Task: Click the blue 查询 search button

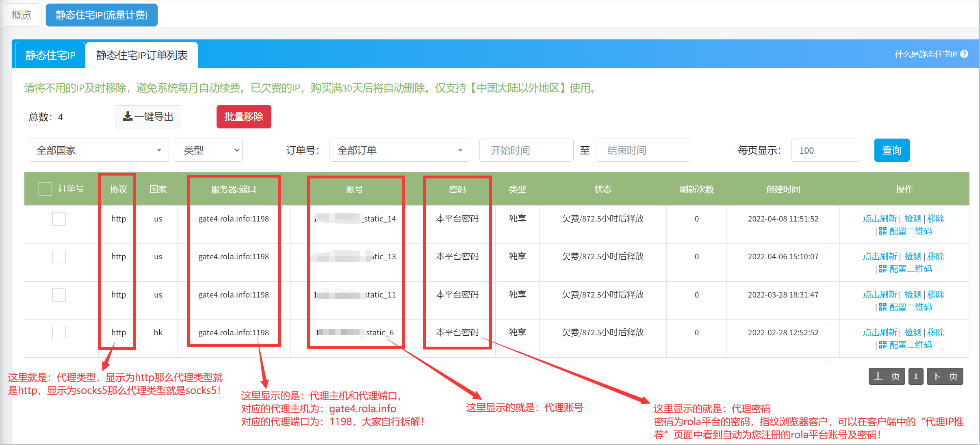Action: click(891, 150)
